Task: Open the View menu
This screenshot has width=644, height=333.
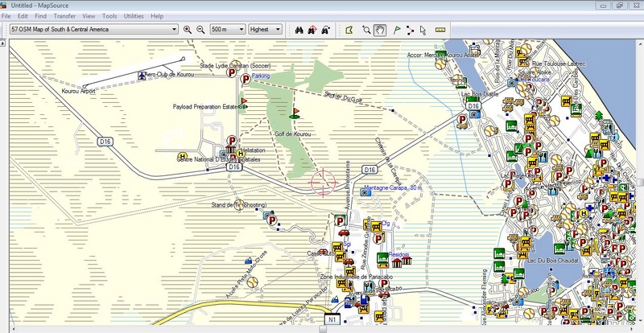Action: tap(89, 16)
